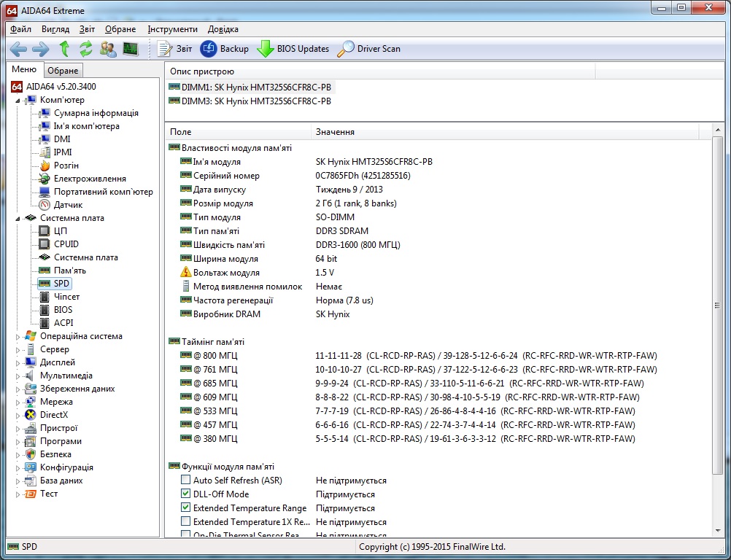Viewport: 731px width, 560px height.
Task: Click the Вольтаж модуля warning icon
Action: point(186,272)
